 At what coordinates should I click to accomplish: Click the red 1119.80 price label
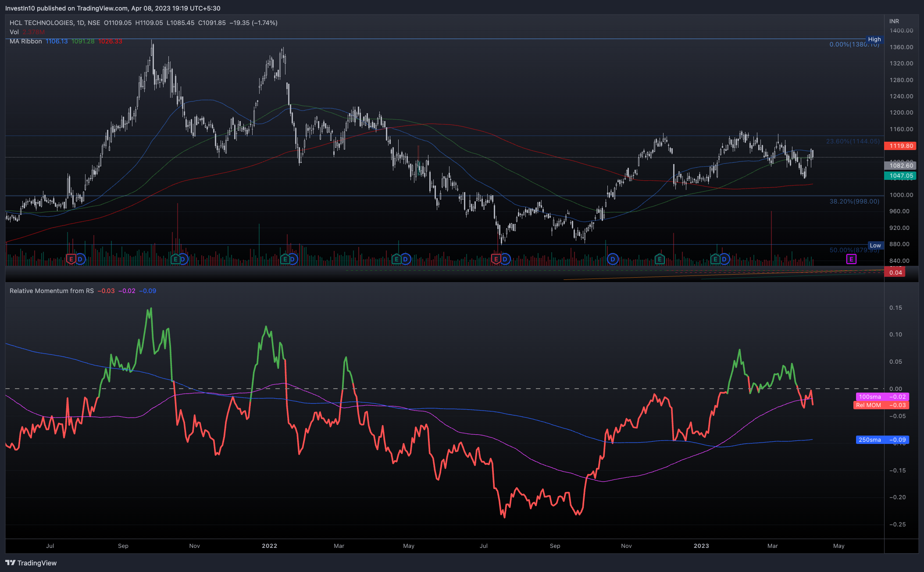[x=901, y=146]
